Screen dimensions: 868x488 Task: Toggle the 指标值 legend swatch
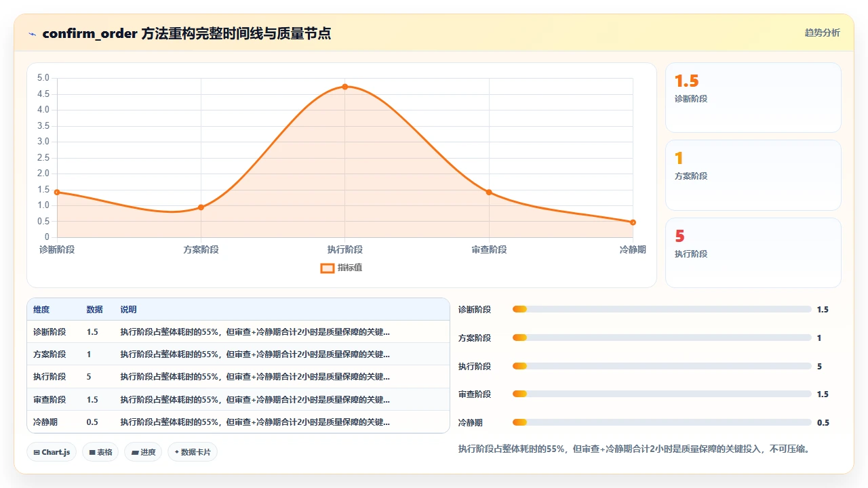tap(327, 268)
